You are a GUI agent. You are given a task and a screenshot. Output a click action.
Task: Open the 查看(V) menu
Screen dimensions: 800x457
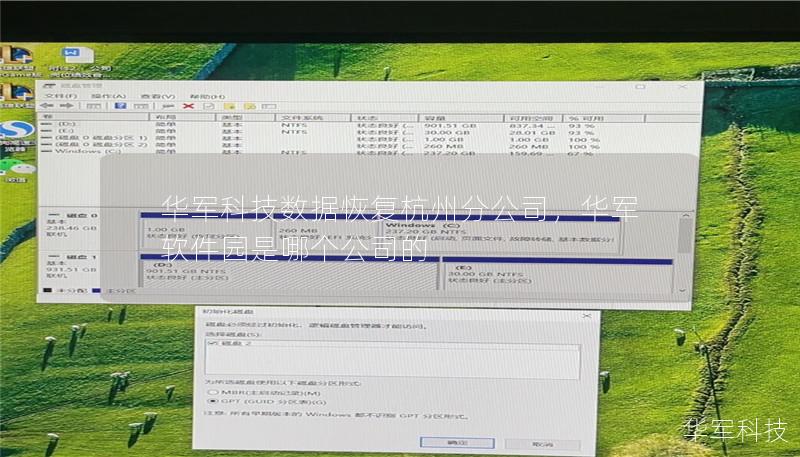tap(152, 95)
